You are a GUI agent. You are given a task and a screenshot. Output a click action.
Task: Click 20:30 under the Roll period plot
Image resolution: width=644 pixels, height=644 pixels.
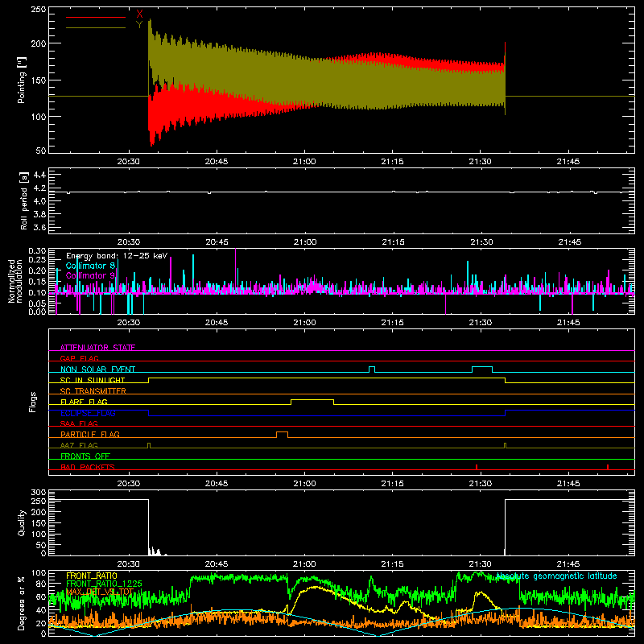point(129,242)
